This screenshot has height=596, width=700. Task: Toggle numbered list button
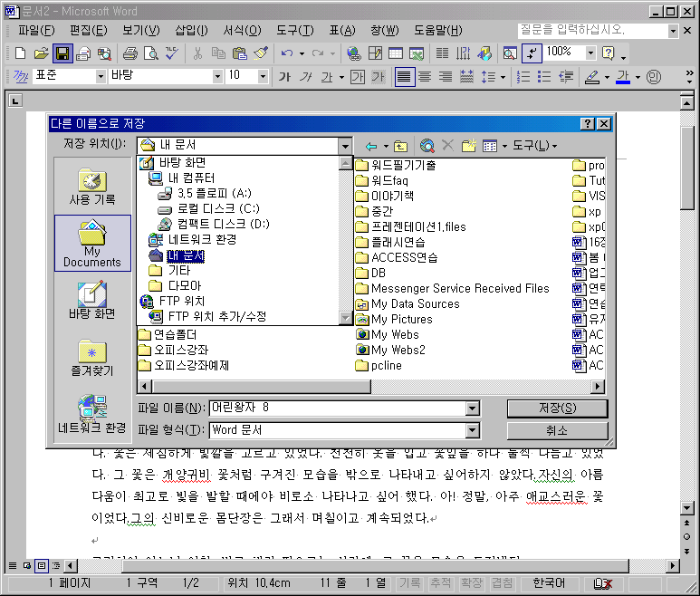click(x=523, y=77)
